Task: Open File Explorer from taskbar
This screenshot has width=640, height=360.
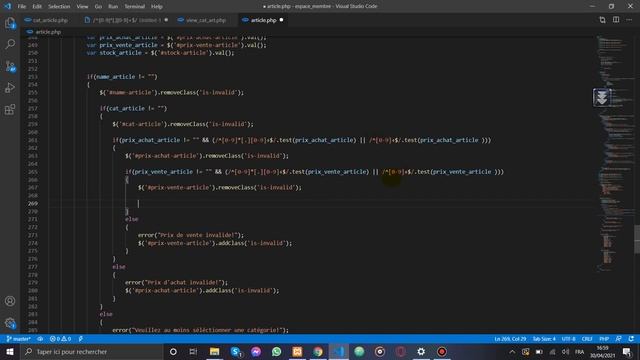Action: [x=214, y=351]
